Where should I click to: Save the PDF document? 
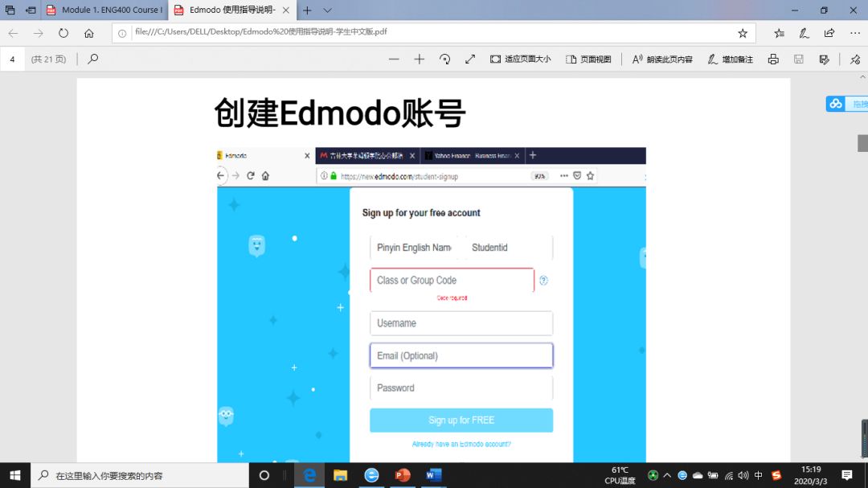(798, 59)
